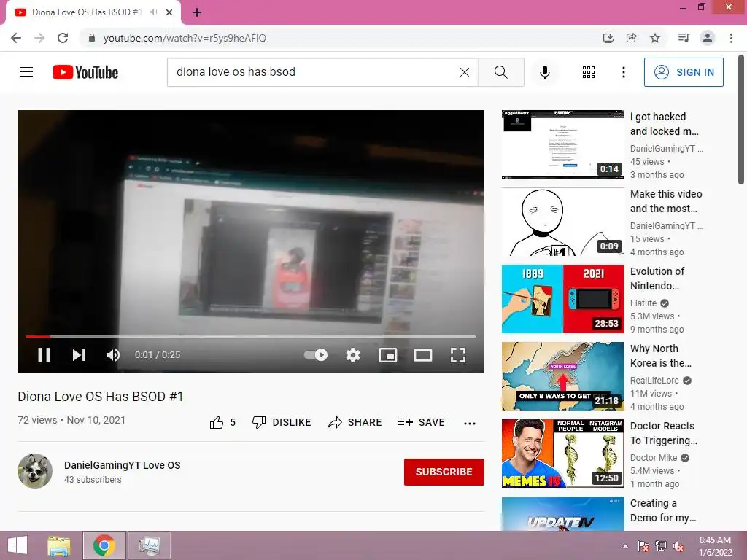Subscribe to DanielGamingYT Love OS
The width and height of the screenshot is (747, 560).
444,472
